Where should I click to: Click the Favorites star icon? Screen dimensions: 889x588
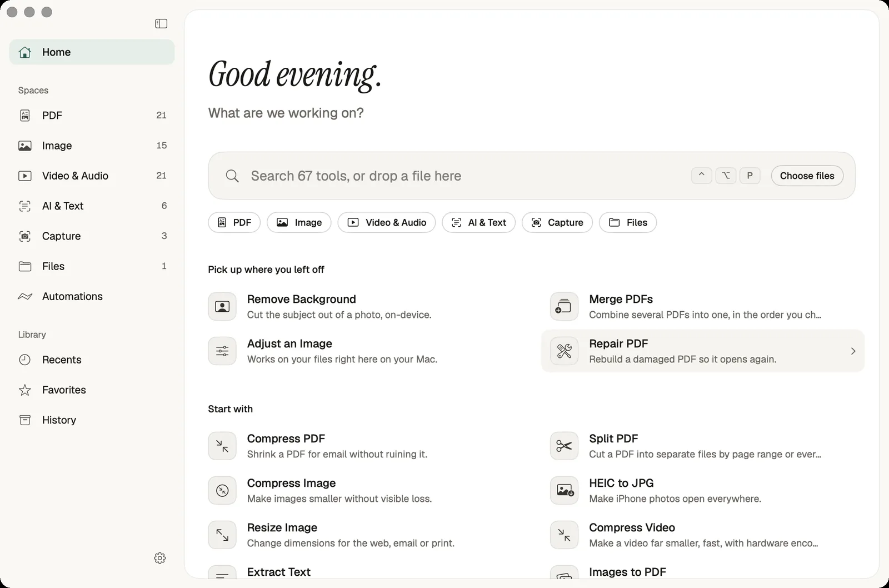tap(25, 390)
